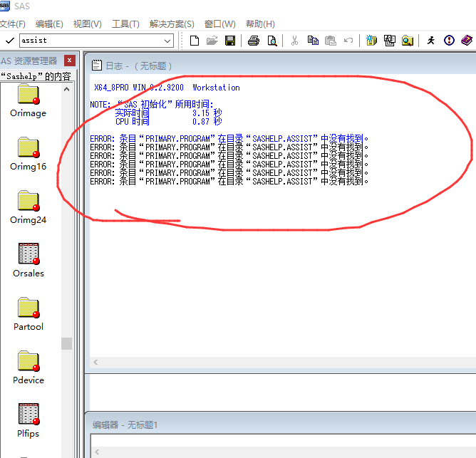
Task: Click the 日志 - (无标题) title
Action: (139, 66)
